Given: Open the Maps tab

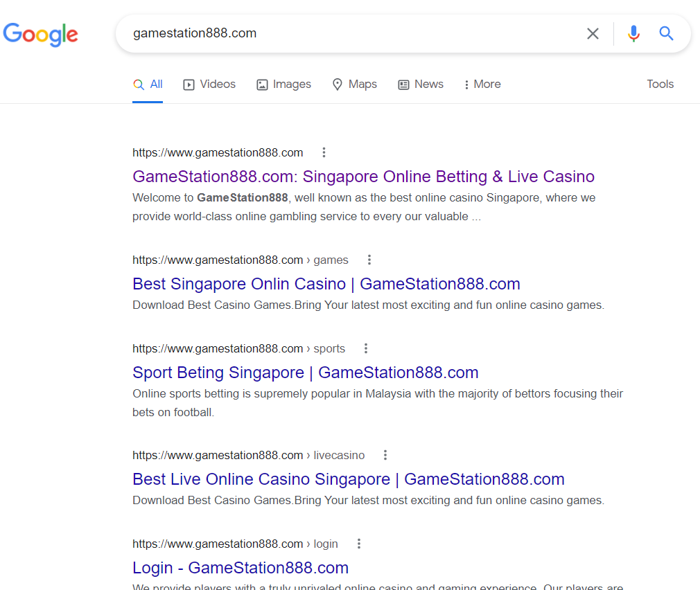Looking at the screenshot, I should click(354, 84).
